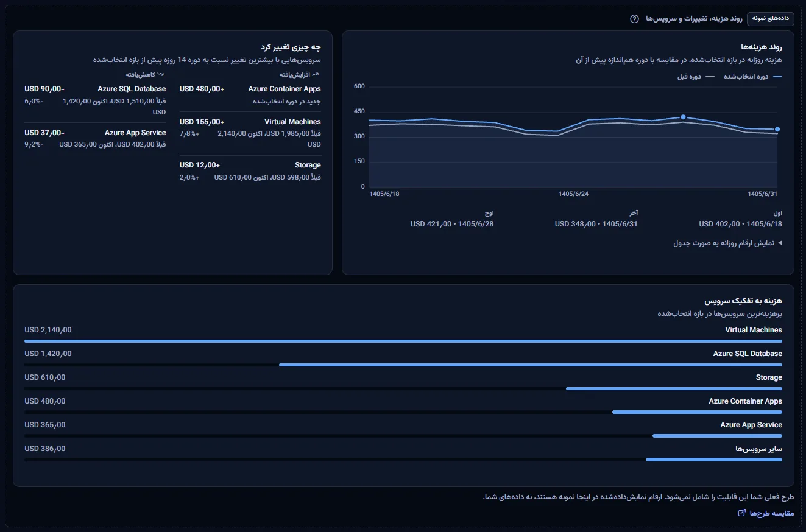Click the سایر سرویس‌ها cost bar

pos(714,460)
